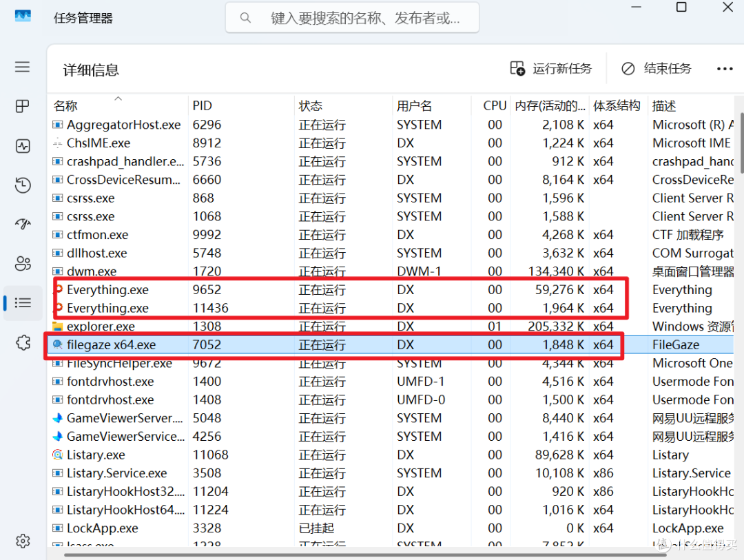Open the Users page icon in sidebar
Image resolution: width=744 pixels, height=560 pixels.
point(22,263)
